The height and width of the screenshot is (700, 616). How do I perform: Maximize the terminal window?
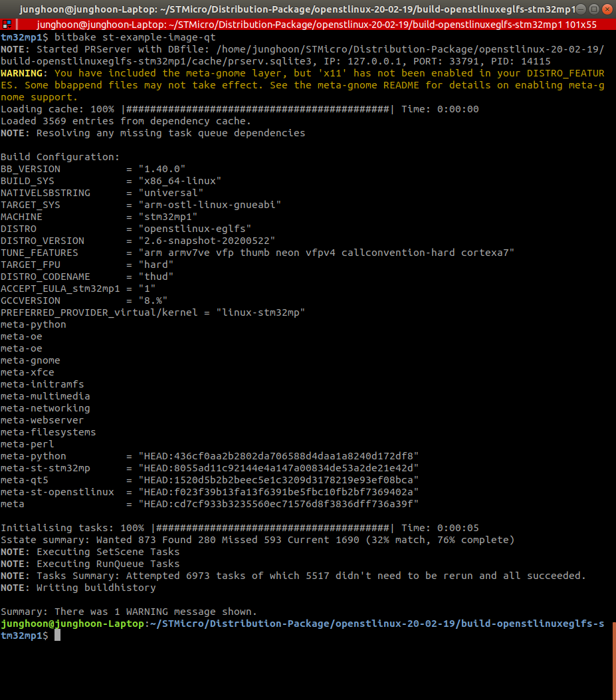tap(594, 9)
